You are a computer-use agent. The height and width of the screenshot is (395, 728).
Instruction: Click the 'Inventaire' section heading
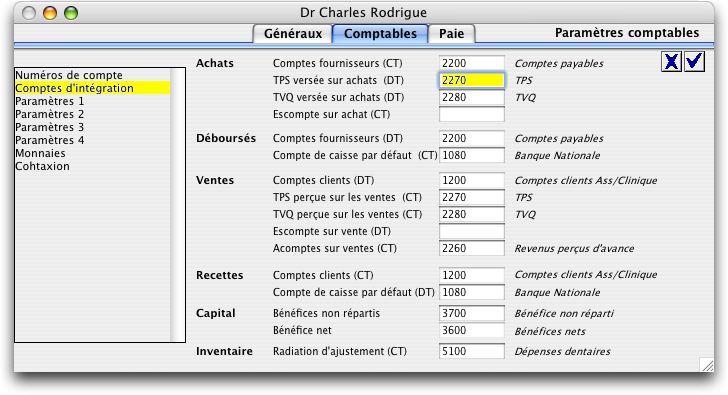224,351
